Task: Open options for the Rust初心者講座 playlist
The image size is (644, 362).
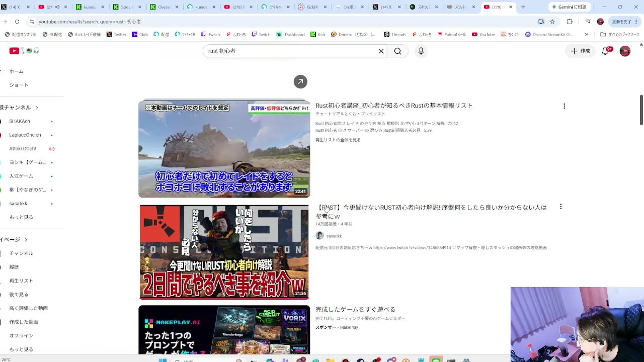Action: pyautogui.click(x=564, y=106)
